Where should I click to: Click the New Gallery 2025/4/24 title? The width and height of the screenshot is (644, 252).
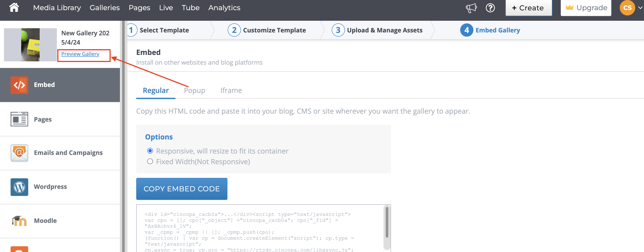(x=85, y=38)
